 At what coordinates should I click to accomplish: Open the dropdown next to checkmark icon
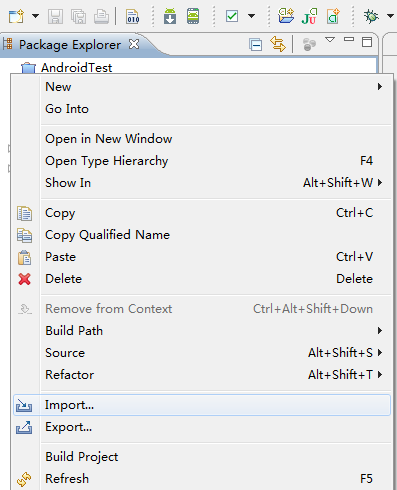(252, 16)
